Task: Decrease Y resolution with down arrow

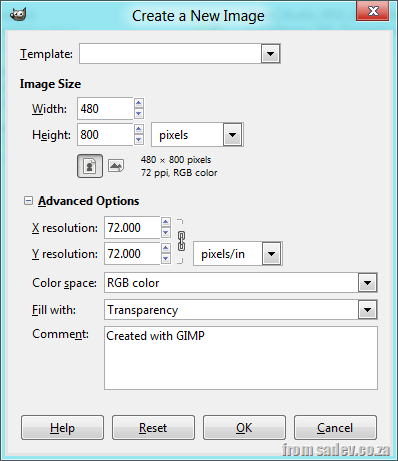Action: pos(166,259)
